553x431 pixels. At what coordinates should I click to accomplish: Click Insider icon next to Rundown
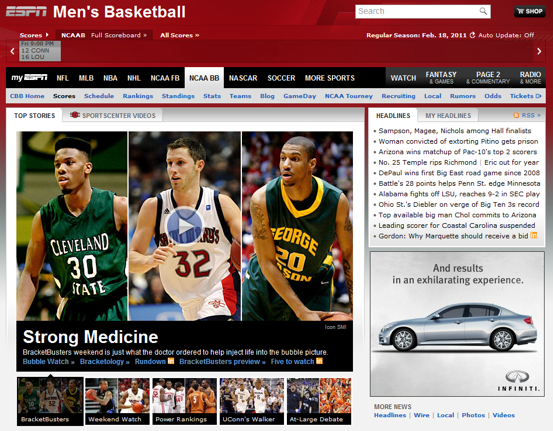171,361
